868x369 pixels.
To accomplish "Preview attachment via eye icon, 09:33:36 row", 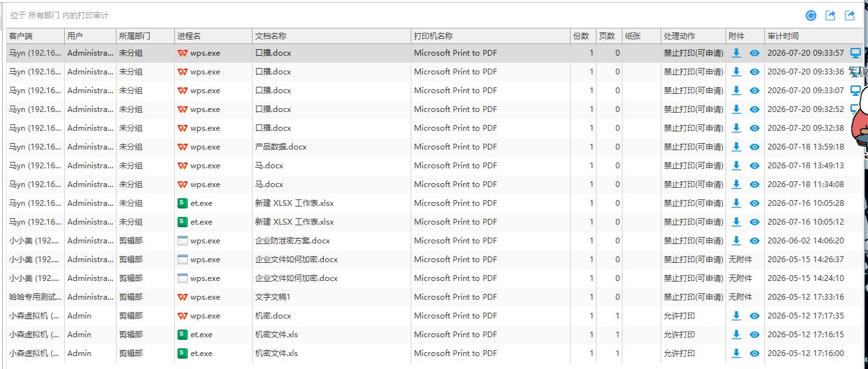I will pyautogui.click(x=755, y=72).
